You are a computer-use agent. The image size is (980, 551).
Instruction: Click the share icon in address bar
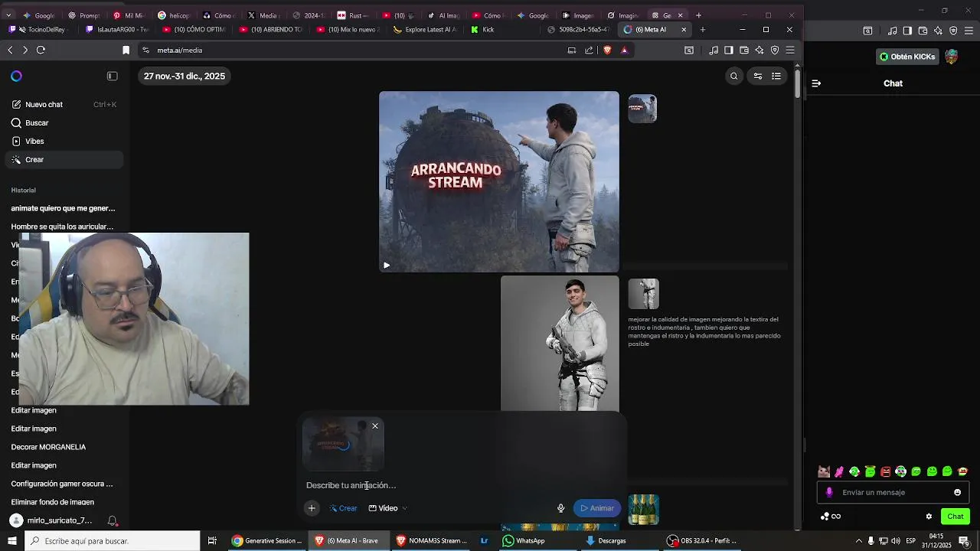tap(589, 50)
